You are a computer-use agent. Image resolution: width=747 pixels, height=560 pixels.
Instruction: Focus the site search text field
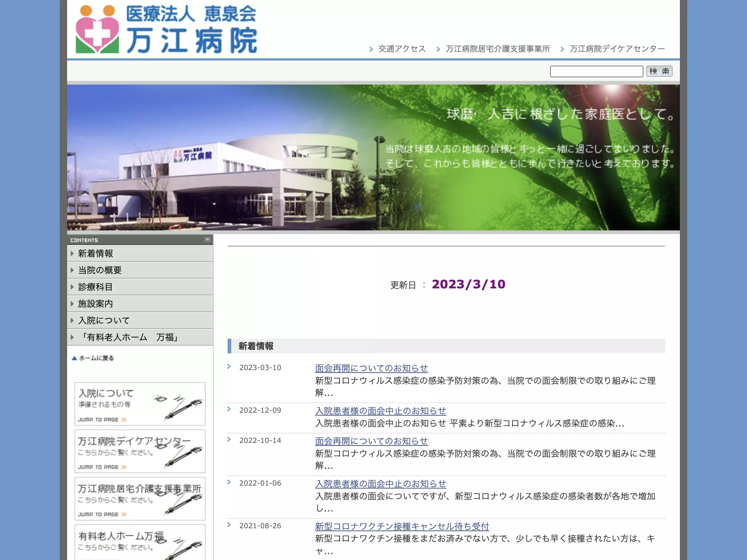[x=596, y=71]
